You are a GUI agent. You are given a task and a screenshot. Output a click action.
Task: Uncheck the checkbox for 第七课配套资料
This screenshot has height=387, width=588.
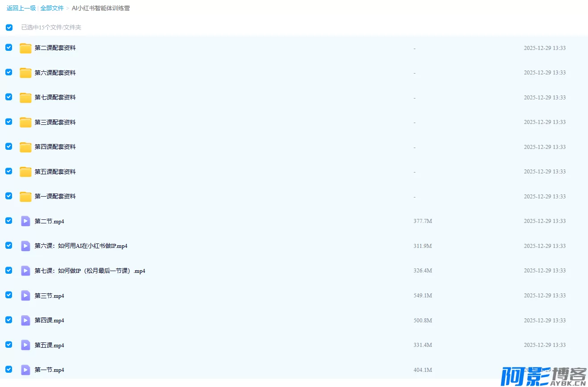(x=8, y=97)
